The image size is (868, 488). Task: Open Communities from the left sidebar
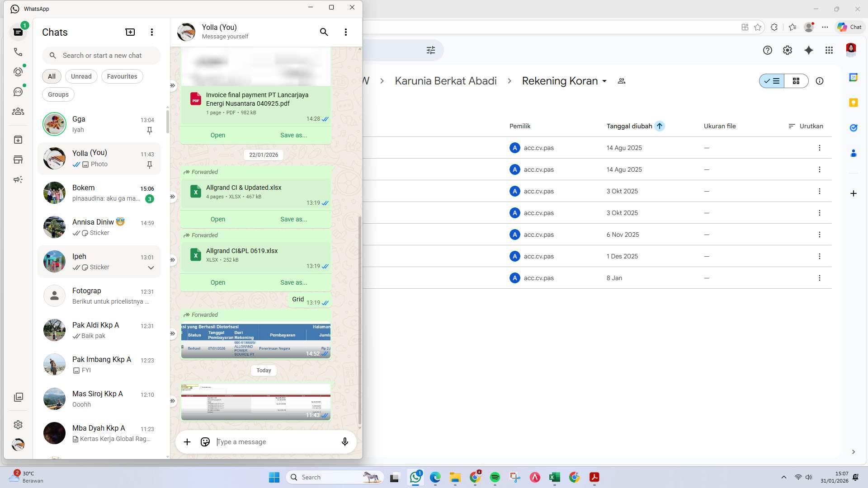coord(18,111)
